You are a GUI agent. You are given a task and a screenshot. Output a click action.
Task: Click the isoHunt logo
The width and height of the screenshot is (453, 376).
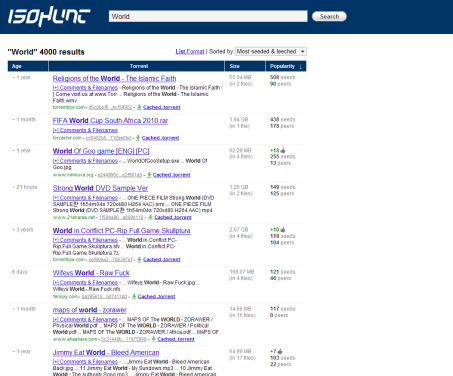click(49, 16)
